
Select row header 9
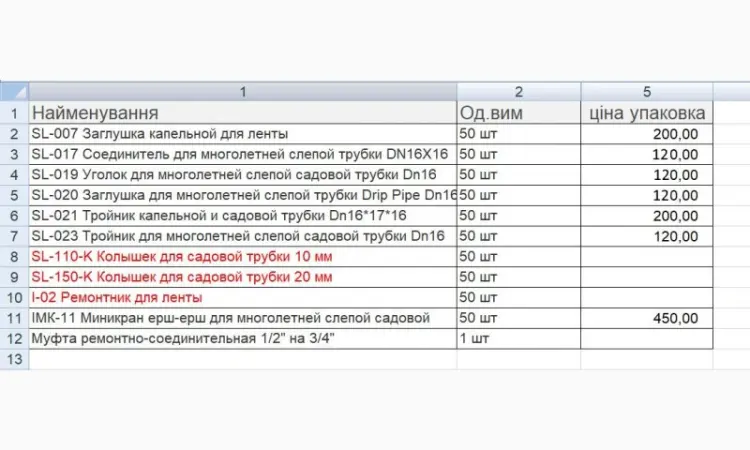coord(14,277)
